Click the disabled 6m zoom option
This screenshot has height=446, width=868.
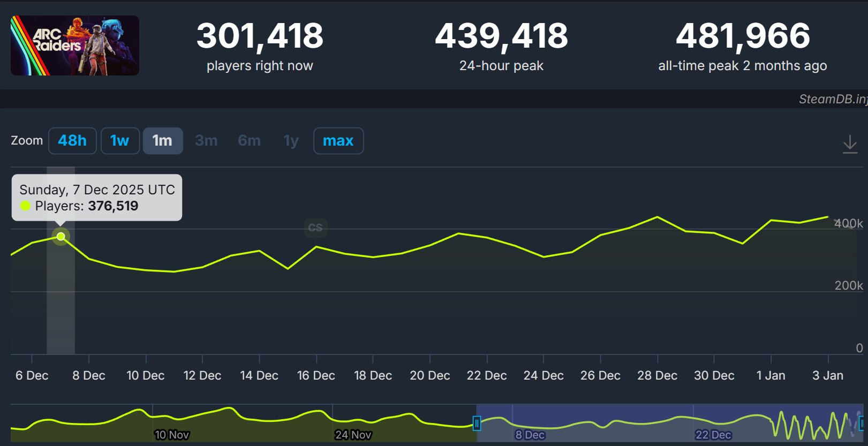pos(250,141)
